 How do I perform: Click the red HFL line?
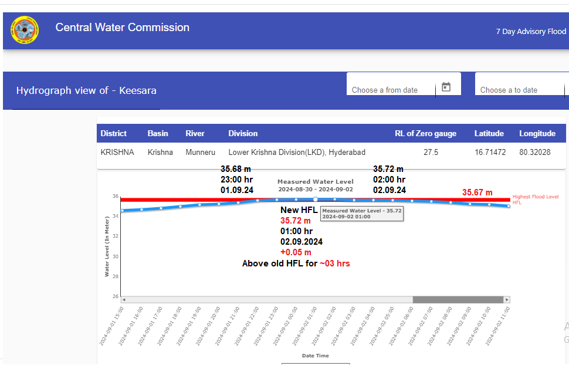click(x=176, y=200)
